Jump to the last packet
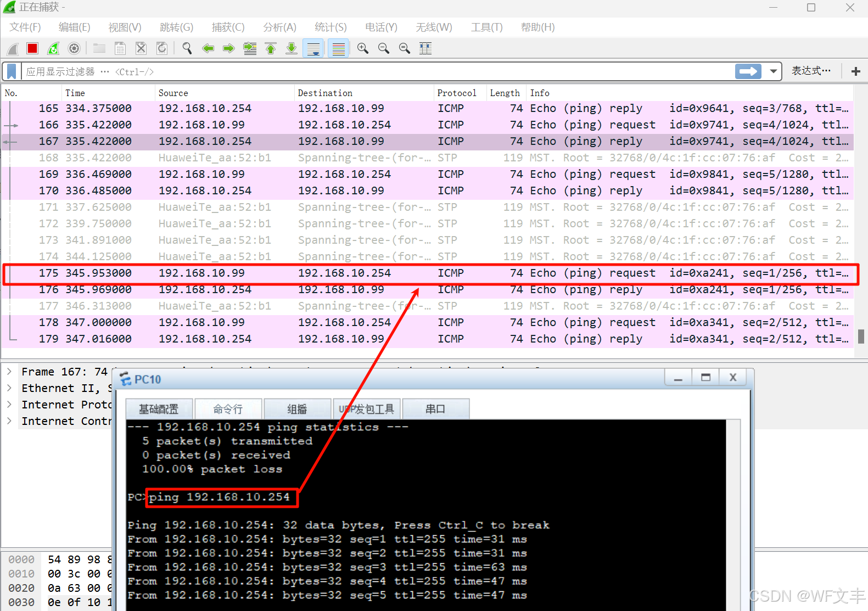The width and height of the screenshot is (868, 611). click(292, 49)
